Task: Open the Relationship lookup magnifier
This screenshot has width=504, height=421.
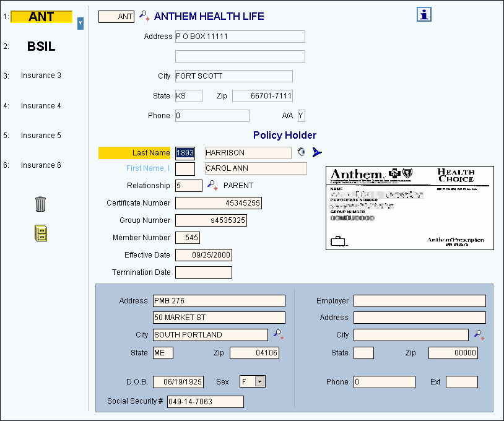Action: click(212, 185)
